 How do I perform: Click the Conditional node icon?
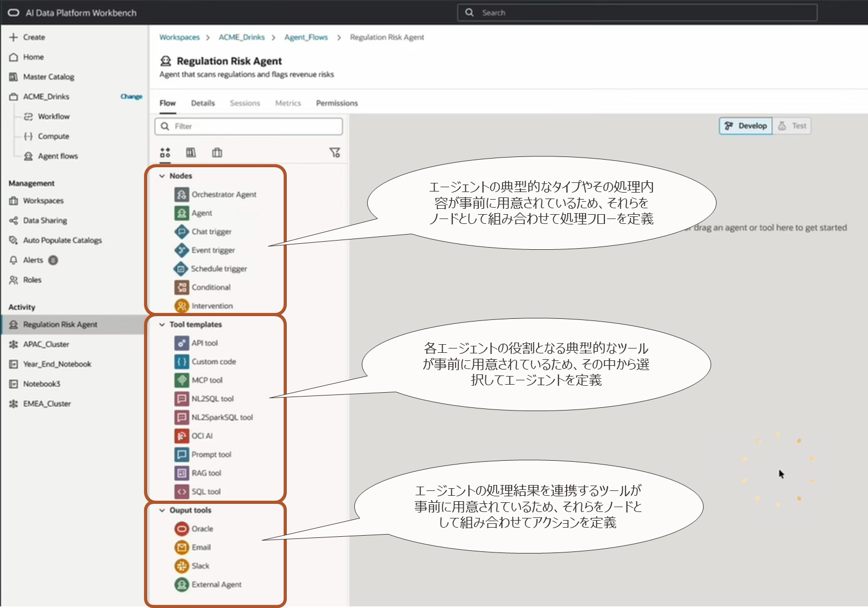pyautogui.click(x=182, y=288)
